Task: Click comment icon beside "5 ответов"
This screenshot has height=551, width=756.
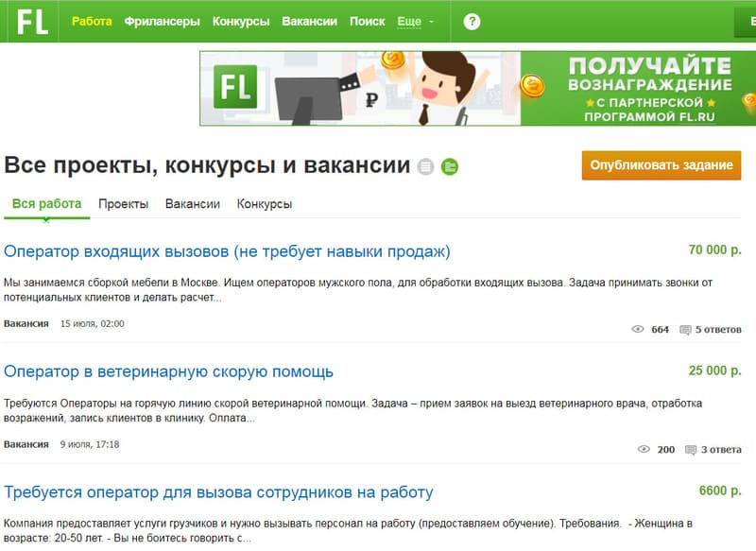Action: pyautogui.click(x=685, y=330)
